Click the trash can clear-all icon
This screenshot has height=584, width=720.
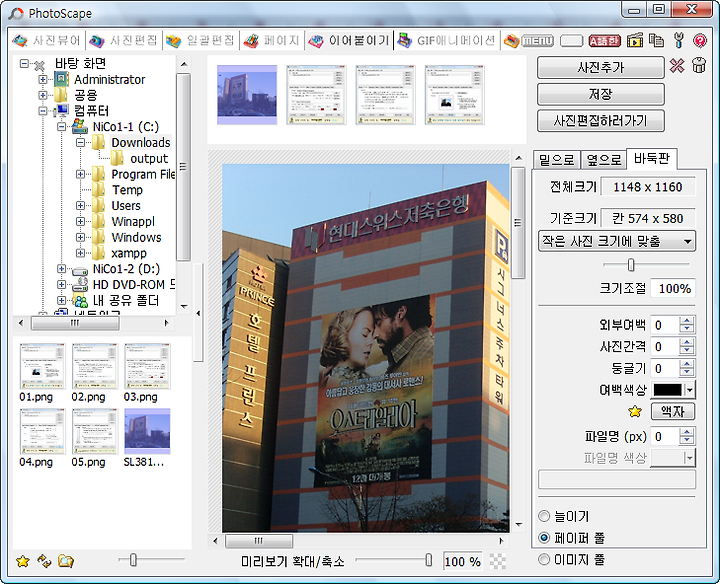click(x=699, y=65)
